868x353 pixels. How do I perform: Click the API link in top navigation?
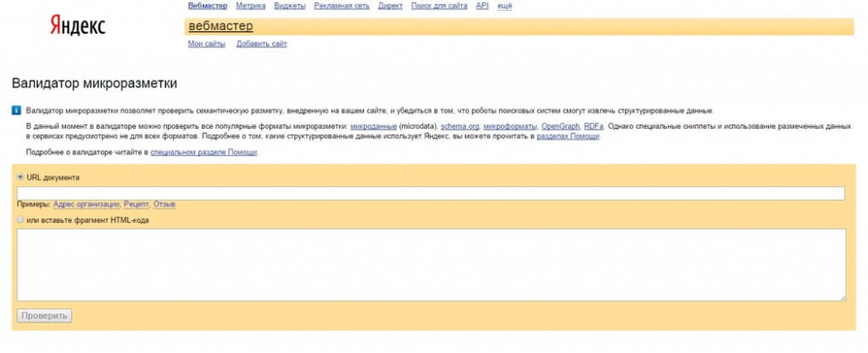481,6
